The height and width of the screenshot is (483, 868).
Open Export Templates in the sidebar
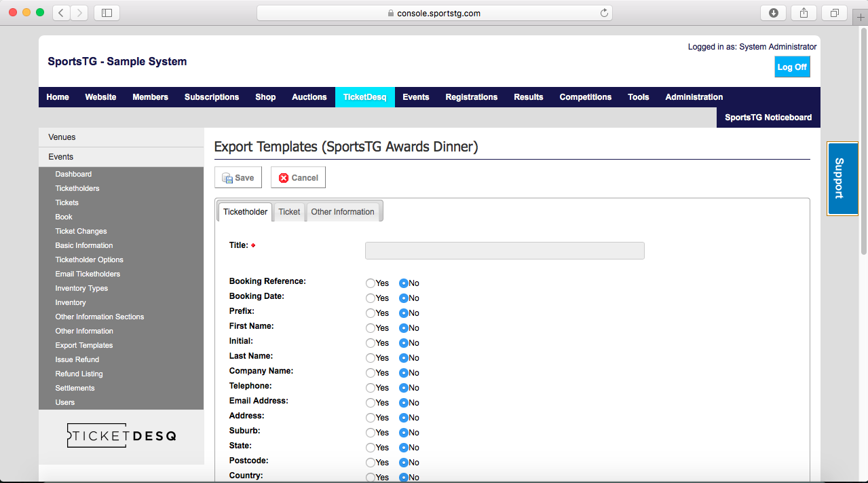[84, 346]
